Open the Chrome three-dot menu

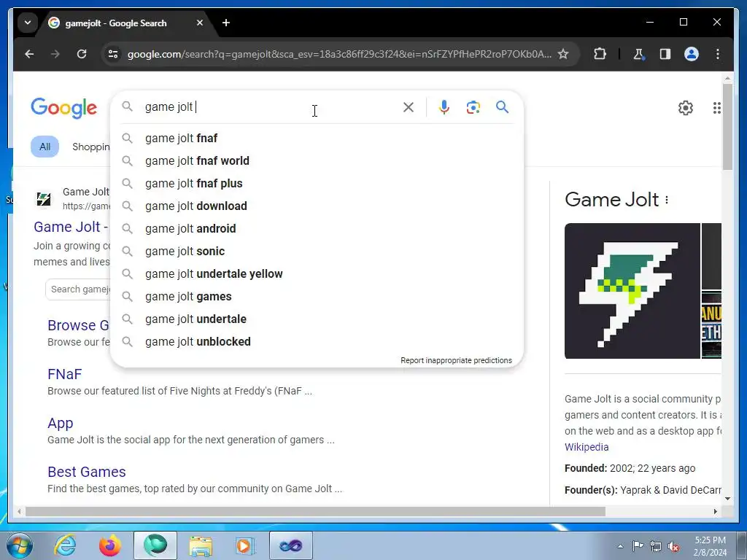[x=718, y=54]
